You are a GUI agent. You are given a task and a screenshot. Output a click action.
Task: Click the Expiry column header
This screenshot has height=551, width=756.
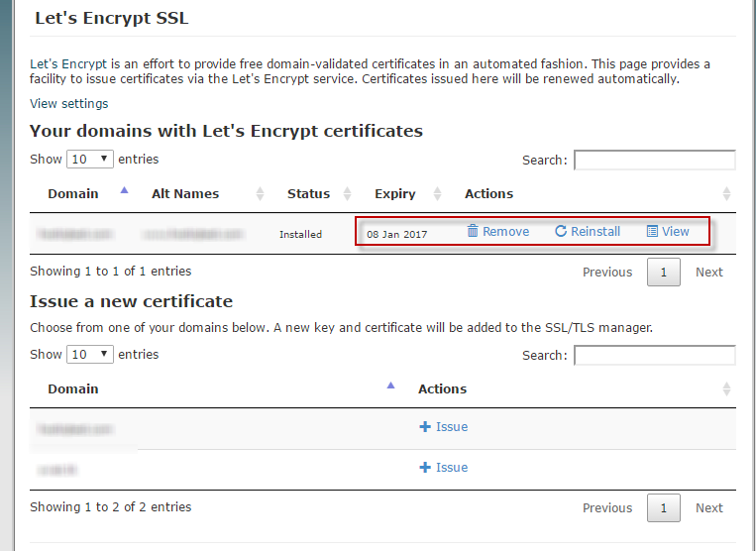tap(395, 194)
